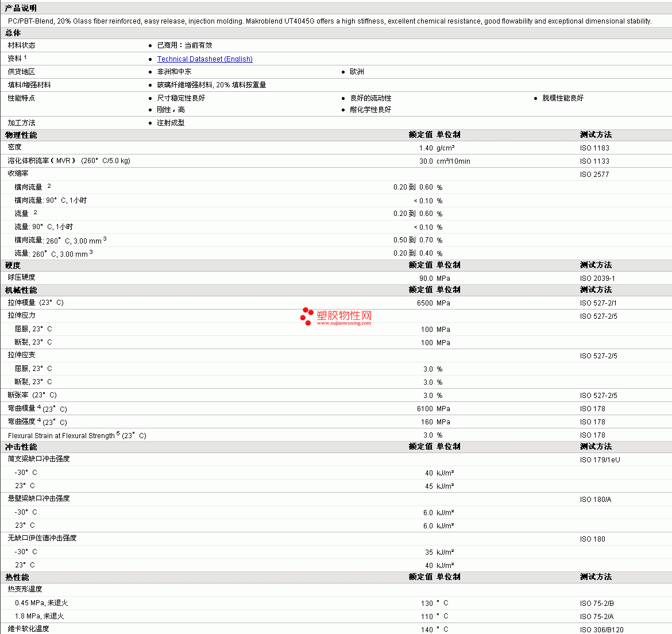672x634 pixels.
Task: Click the ISO 2577 shrinkage test method
Action: [594, 175]
